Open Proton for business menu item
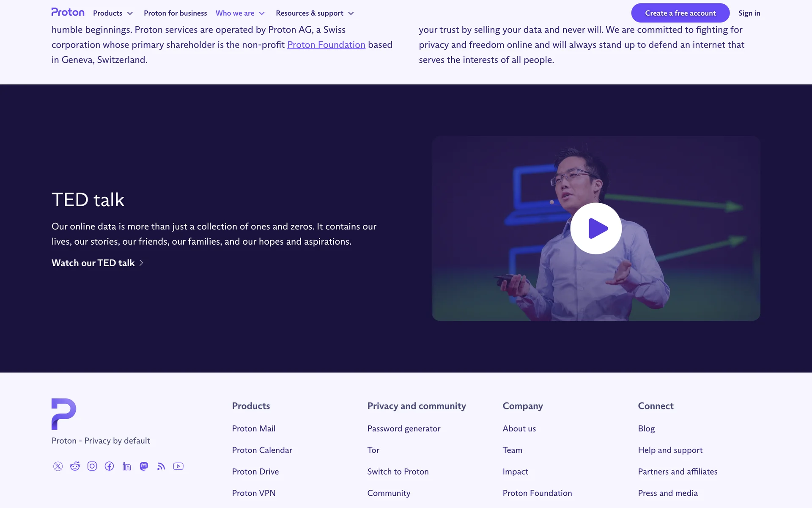Viewport: 812px width, 508px height. click(x=175, y=13)
